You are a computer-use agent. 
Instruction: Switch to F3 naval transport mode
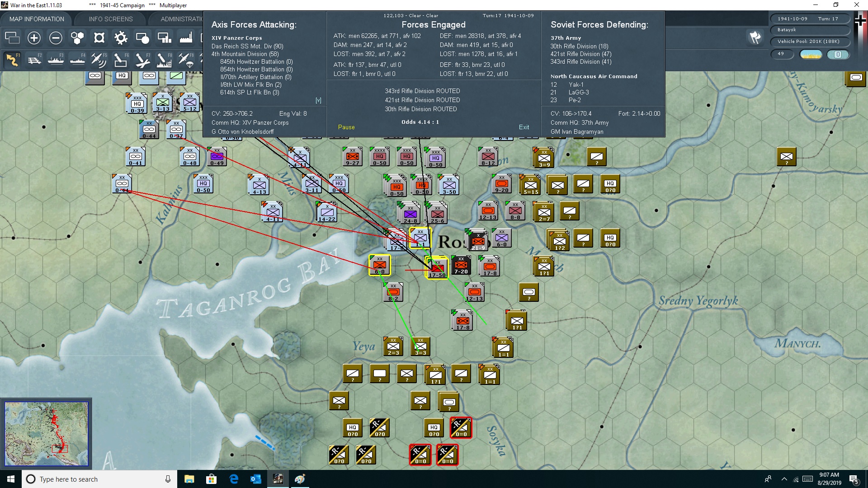[x=56, y=60]
